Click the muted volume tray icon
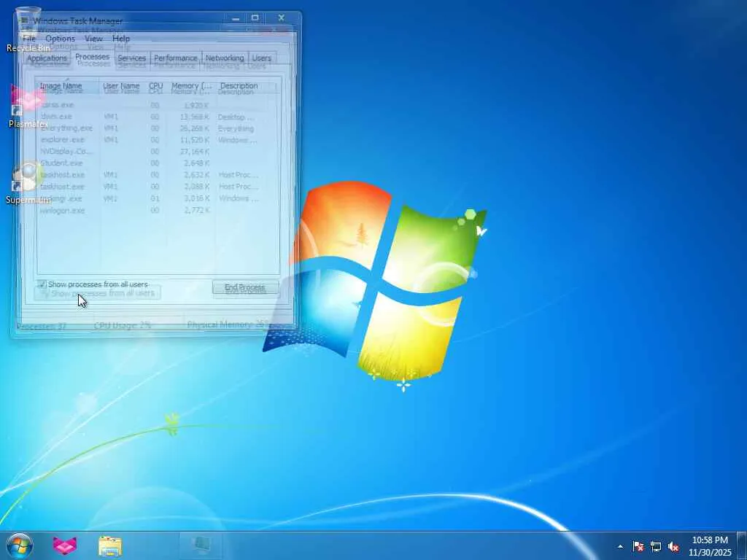Screen dimensions: 747x560 pos(673,547)
